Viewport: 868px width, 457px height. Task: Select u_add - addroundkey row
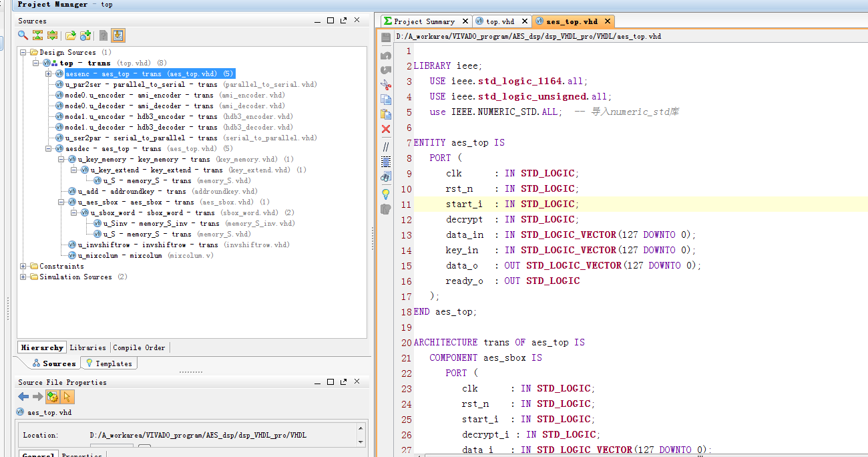click(x=163, y=191)
